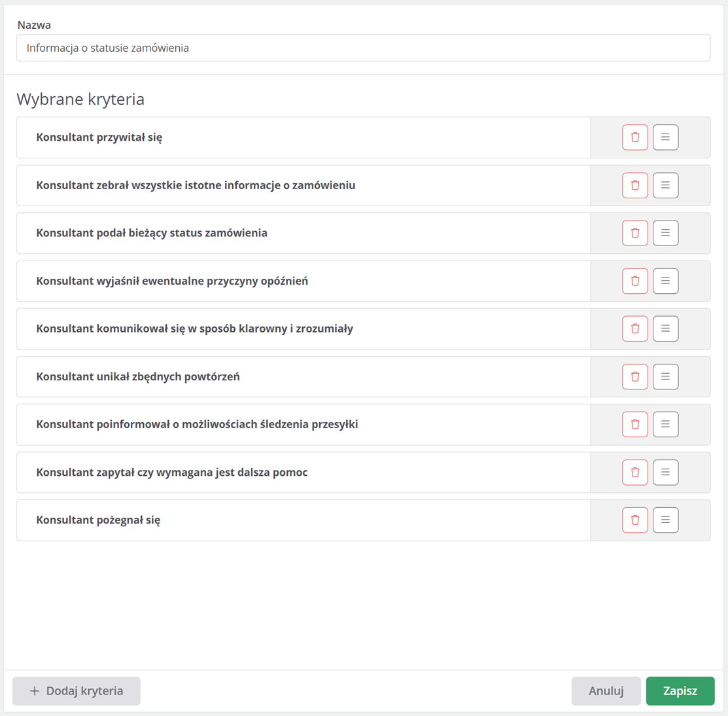Click reorder handle for 'Konsultant pożegnał się'

[x=665, y=520]
